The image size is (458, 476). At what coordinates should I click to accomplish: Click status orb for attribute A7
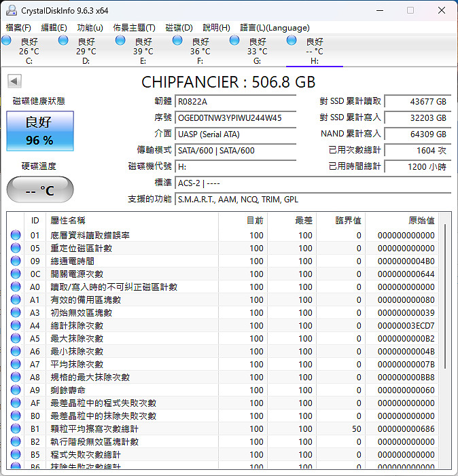pyautogui.click(x=16, y=364)
